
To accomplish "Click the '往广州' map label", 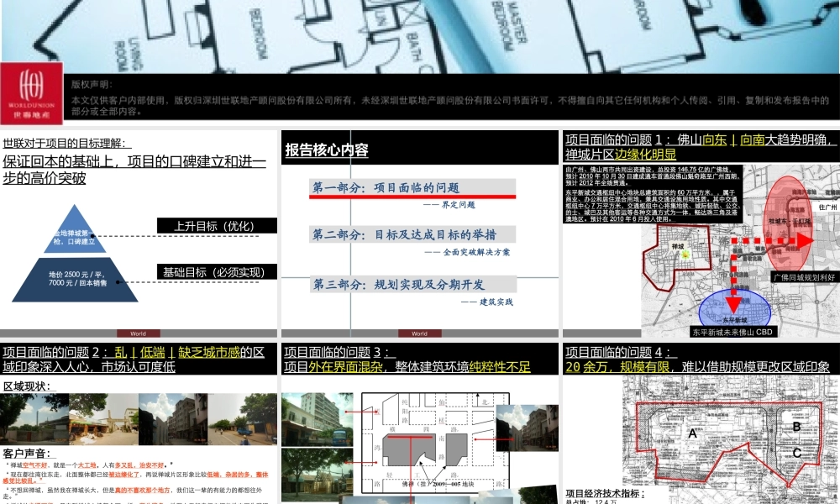I will (827, 207).
